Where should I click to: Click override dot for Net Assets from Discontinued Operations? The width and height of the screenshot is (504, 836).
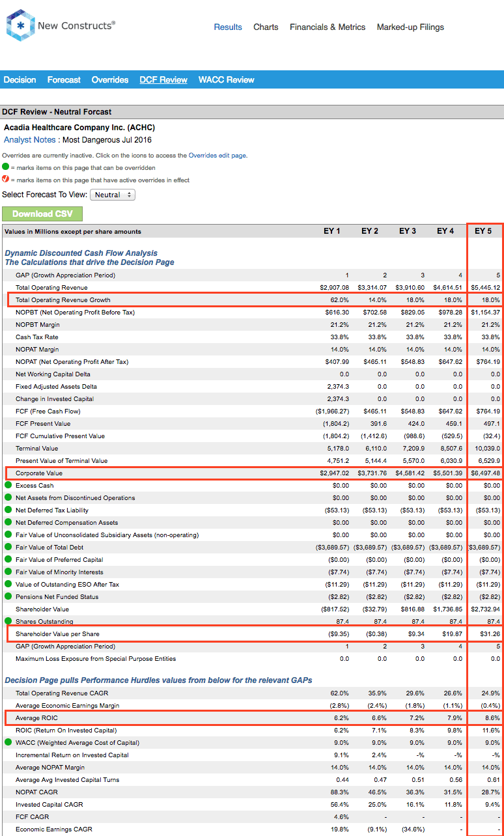point(8,497)
